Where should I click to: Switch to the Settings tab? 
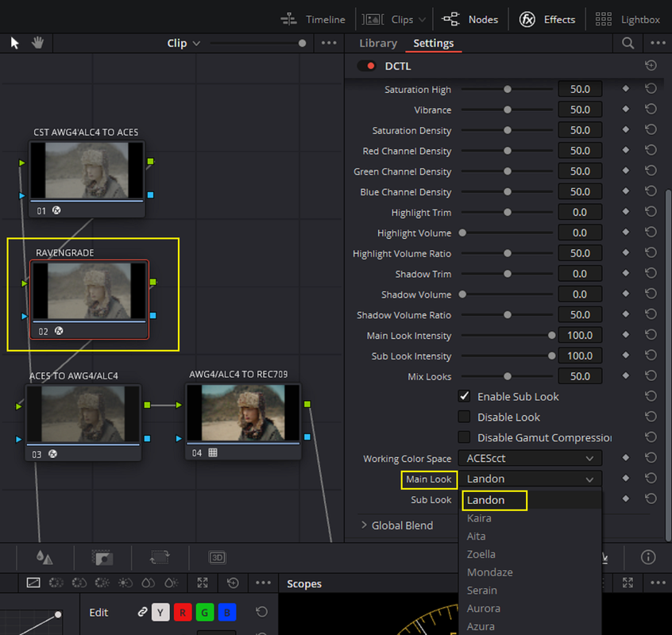tap(433, 43)
